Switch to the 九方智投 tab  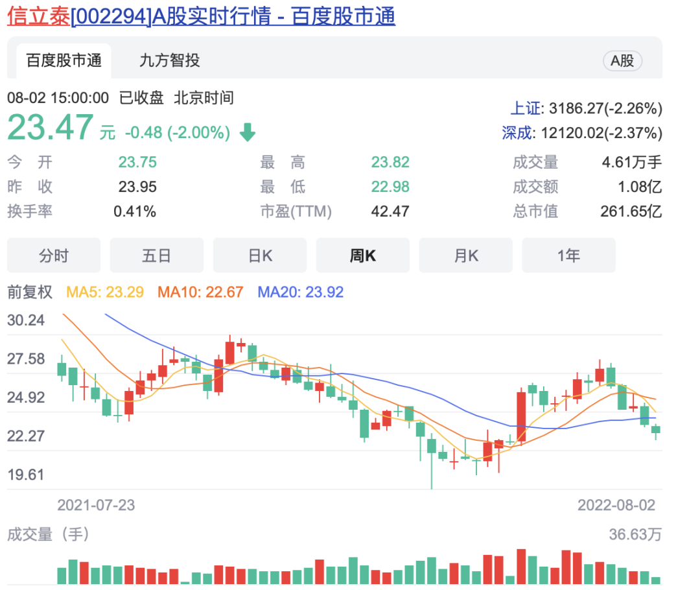tap(170, 61)
